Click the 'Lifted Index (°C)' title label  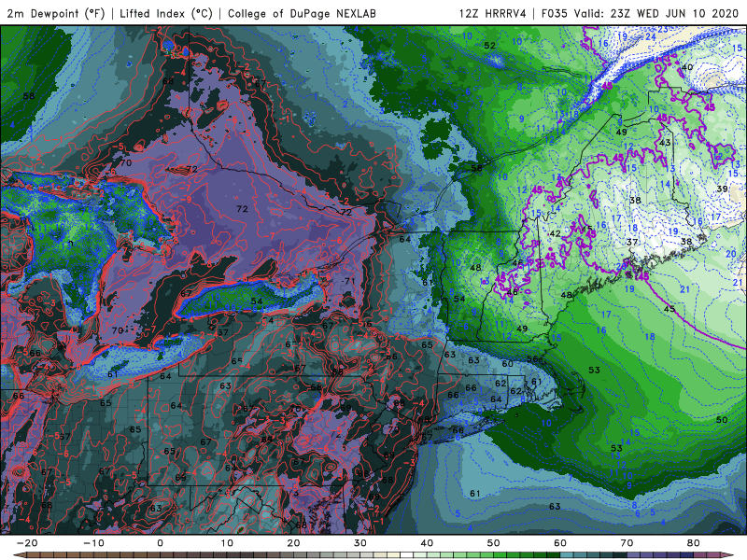coord(166,13)
